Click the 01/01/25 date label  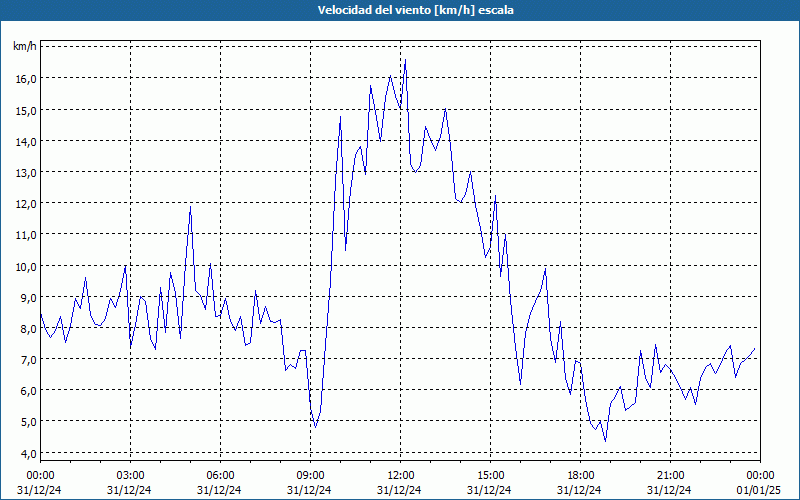point(758,490)
